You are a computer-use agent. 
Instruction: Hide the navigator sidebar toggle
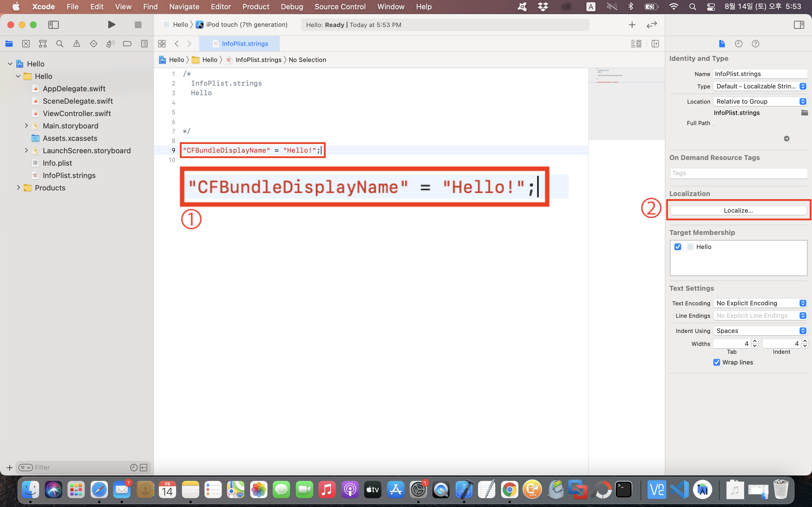coord(53,25)
